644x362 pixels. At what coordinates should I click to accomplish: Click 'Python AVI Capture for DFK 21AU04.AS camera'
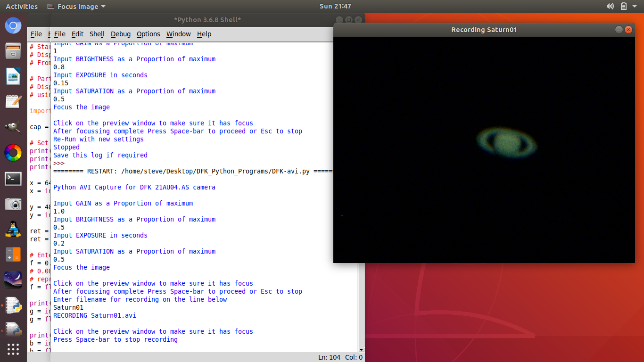point(134,187)
